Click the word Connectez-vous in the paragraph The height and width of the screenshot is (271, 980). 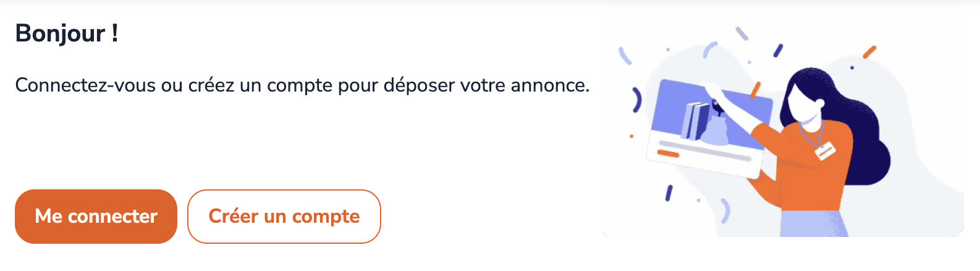[85, 85]
